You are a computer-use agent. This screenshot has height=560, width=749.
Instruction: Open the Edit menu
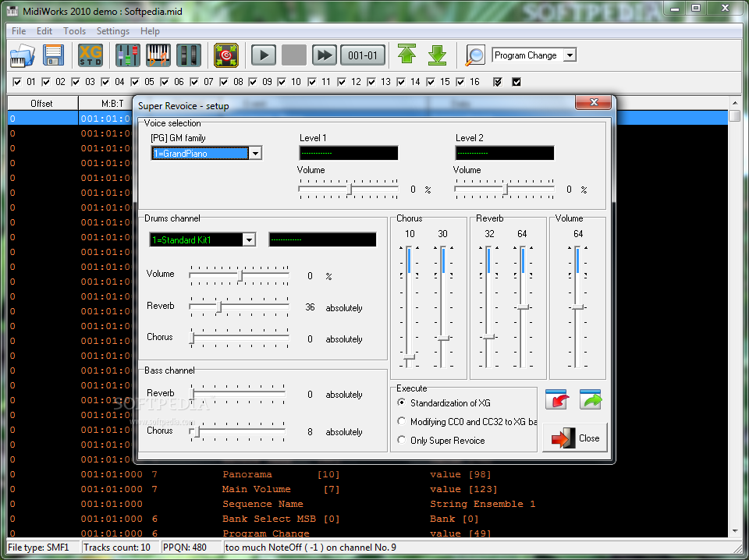coord(44,31)
